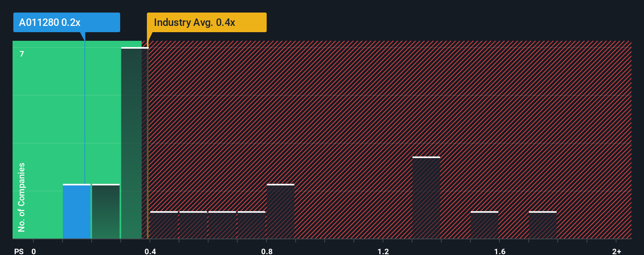Click the 0.8 x-axis tick label
The height and width of the screenshot is (255, 644).
pos(267,251)
